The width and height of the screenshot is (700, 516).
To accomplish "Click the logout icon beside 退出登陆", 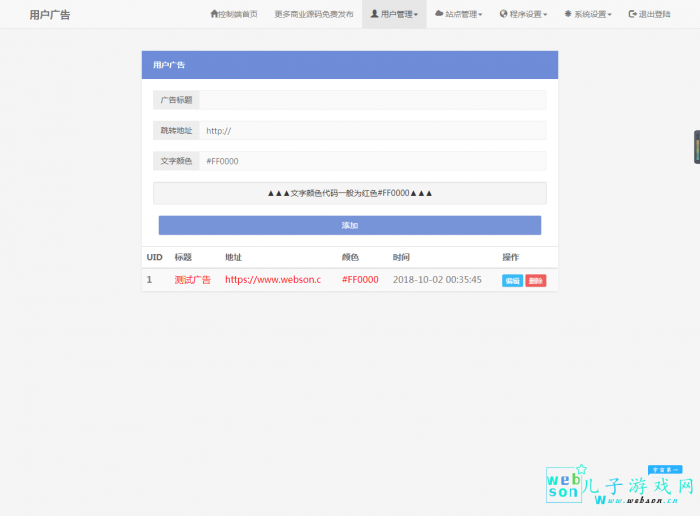I will 632,15.
